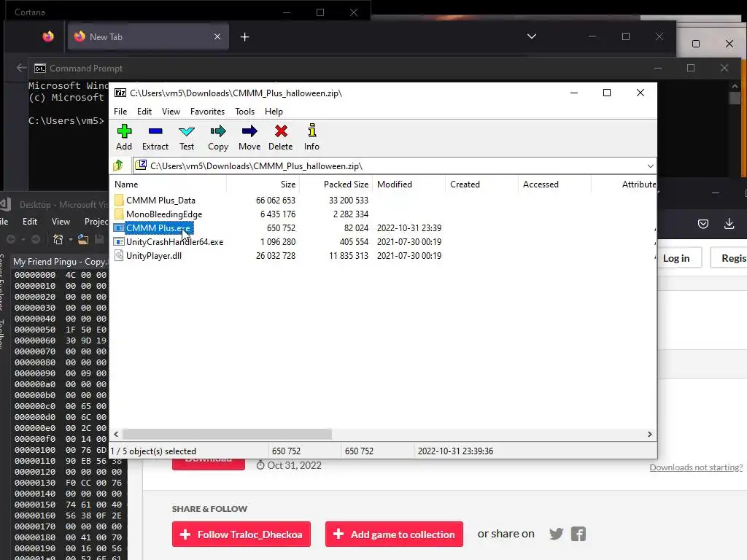Click the New Project toolbar icon in Visual Studio
747x560 pixels.
point(58,239)
